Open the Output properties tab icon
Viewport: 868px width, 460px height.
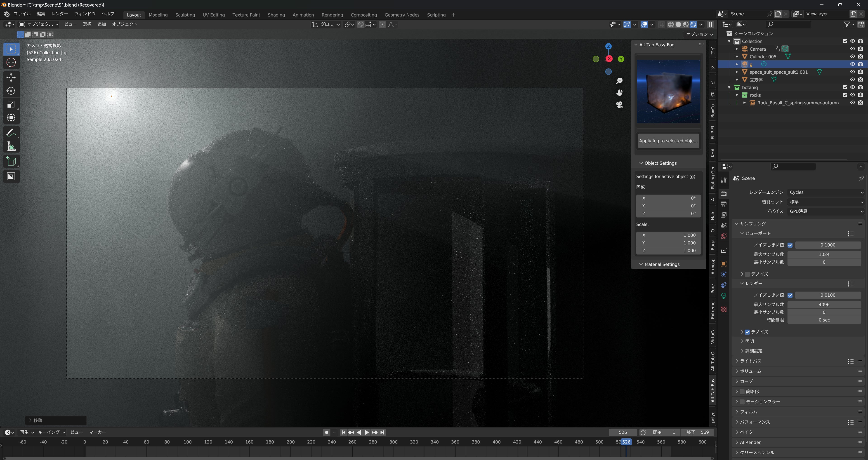click(x=723, y=204)
